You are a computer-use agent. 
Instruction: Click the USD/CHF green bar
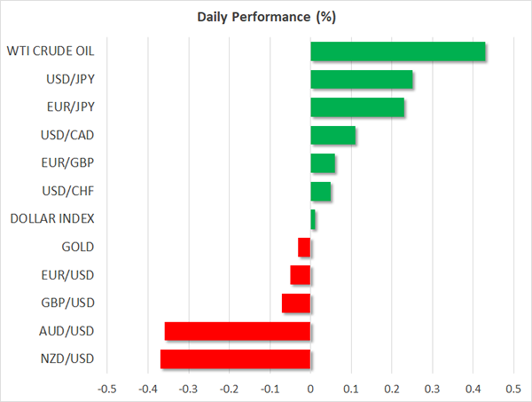click(x=321, y=192)
